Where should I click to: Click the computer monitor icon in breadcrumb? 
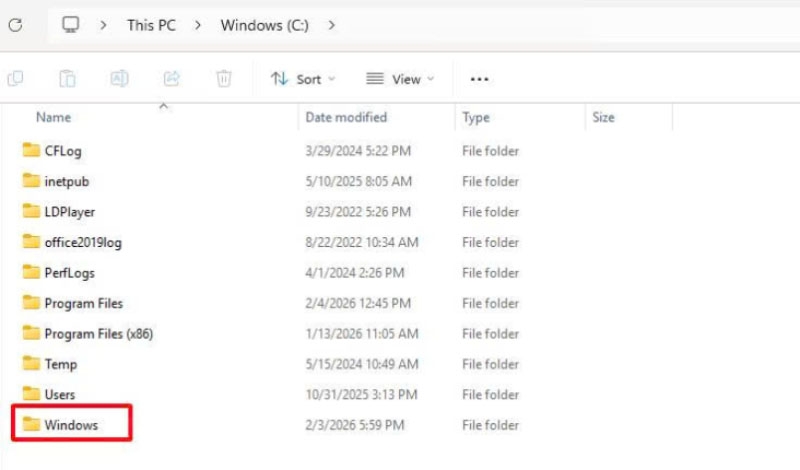70,24
